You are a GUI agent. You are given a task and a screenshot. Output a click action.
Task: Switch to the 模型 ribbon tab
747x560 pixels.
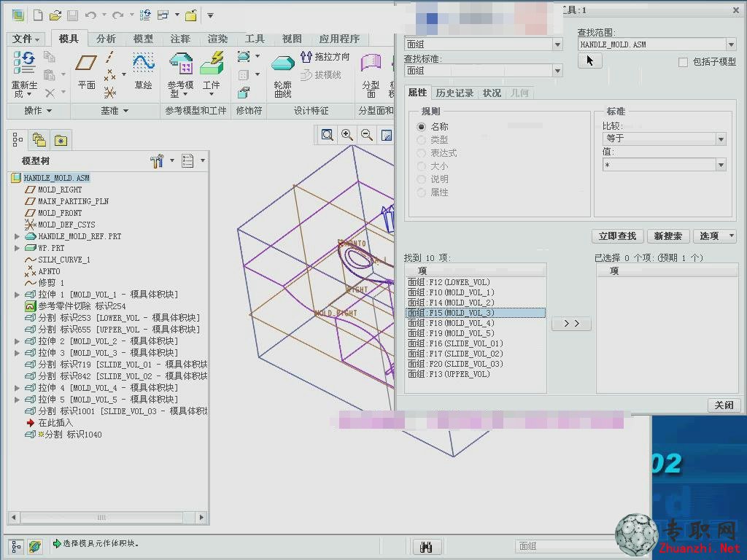click(143, 39)
